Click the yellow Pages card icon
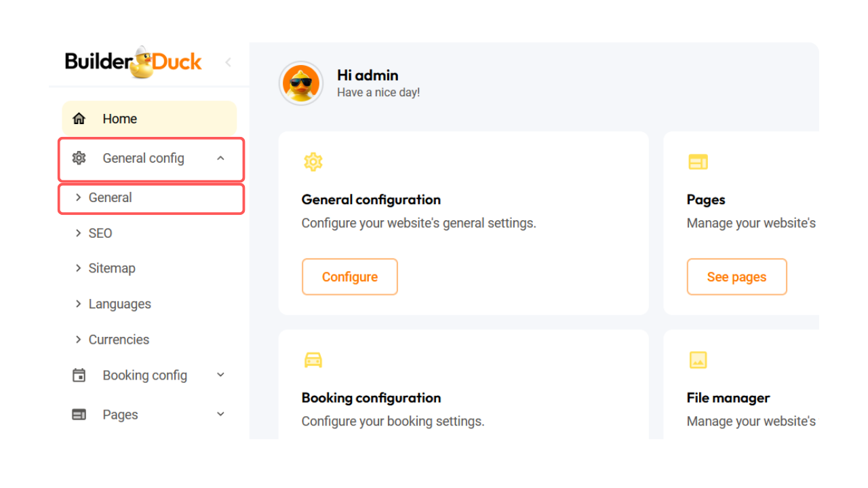 (x=698, y=161)
